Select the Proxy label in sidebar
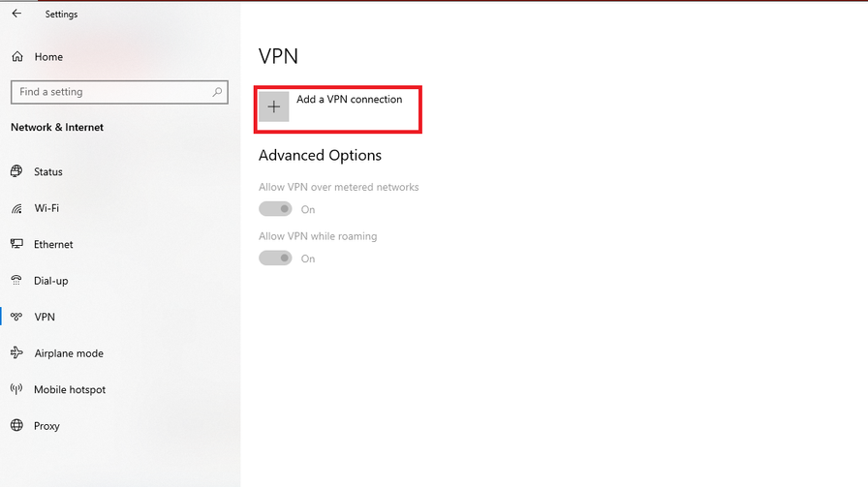Viewport: 868px width, 487px height. (46, 426)
